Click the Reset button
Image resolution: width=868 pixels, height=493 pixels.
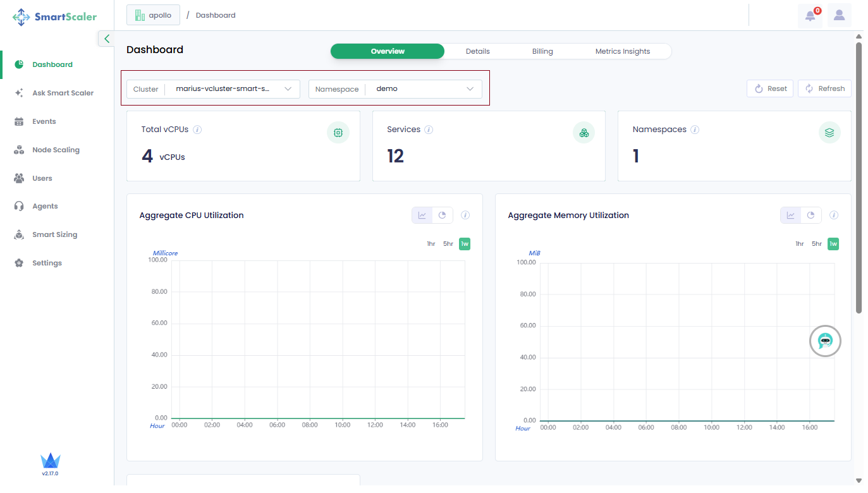[770, 88]
